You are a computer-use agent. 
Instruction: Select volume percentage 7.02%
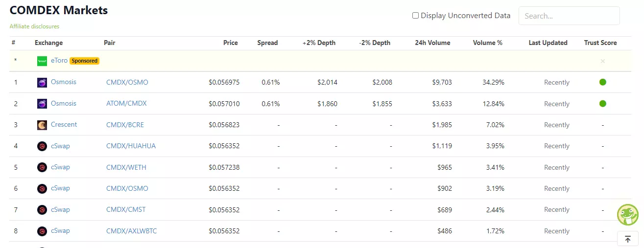[x=495, y=125]
